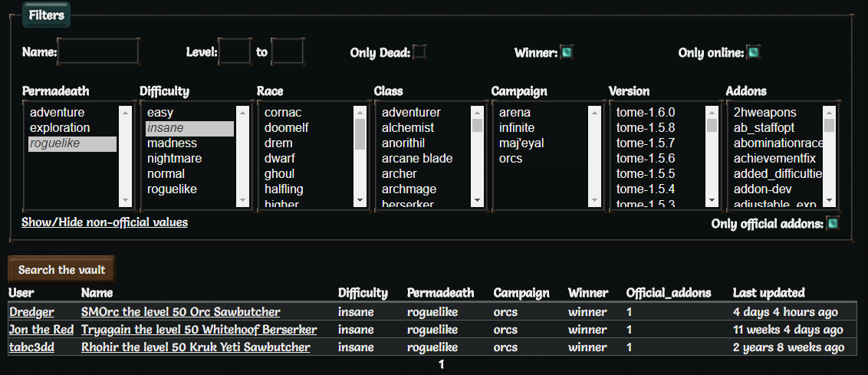
Task: Click the Name filter input field
Action: tap(99, 52)
